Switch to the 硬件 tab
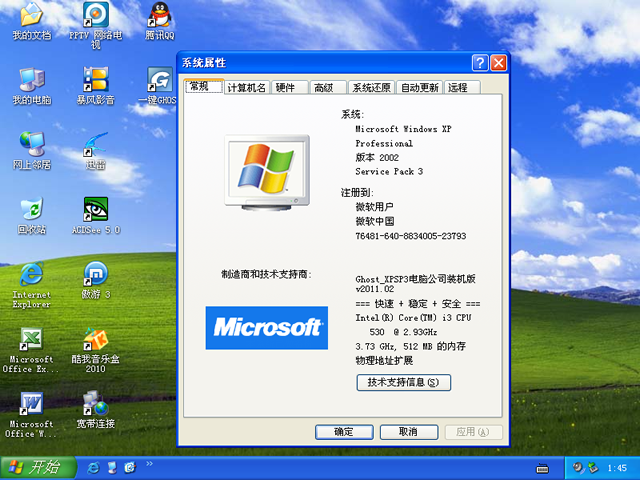Screen dimensions: 640x480 pos(289,87)
